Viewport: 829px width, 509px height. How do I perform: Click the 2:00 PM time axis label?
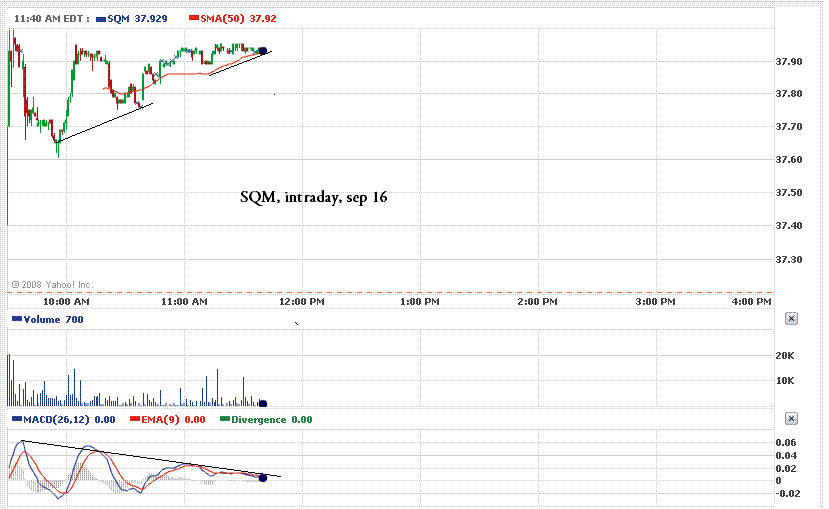[538, 302]
